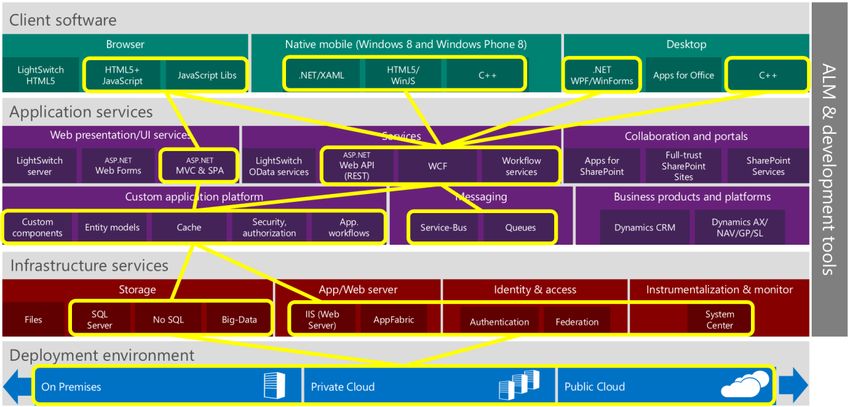Select the HTML5+ JavaScript box
The image size is (850, 407).
point(123,76)
